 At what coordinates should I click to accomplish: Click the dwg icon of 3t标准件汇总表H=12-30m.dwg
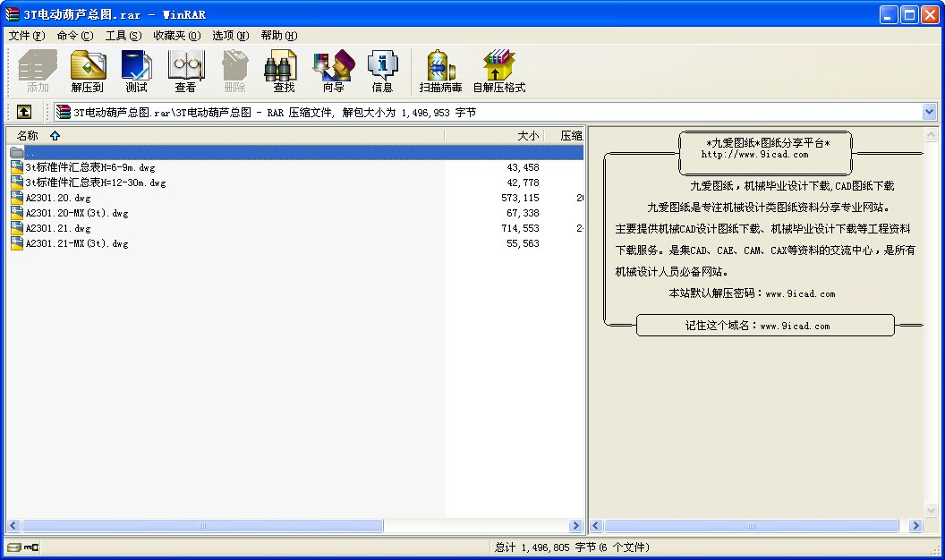17,182
